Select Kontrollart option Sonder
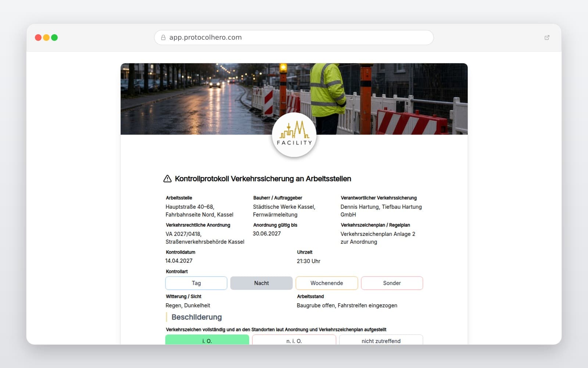Screen dimensions: 588x368 pyautogui.click(x=392, y=283)
